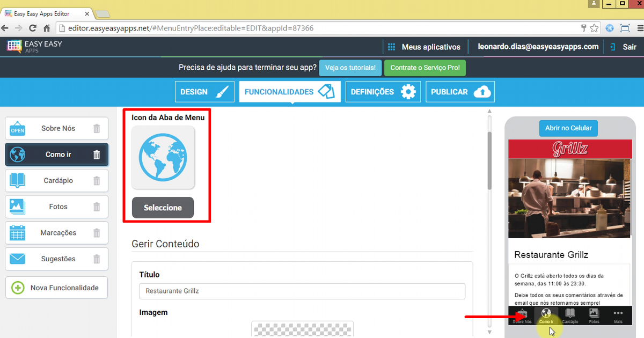Click the Título input field
This screenshot has height=338, width=644.
(x=302, y=291)
